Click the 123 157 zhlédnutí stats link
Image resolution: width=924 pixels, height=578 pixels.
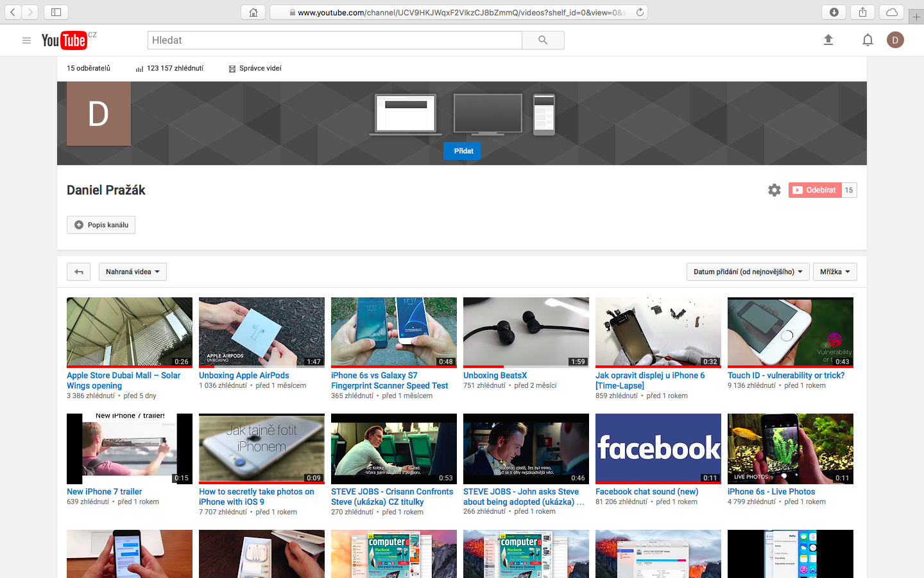[x=169, y=68]
